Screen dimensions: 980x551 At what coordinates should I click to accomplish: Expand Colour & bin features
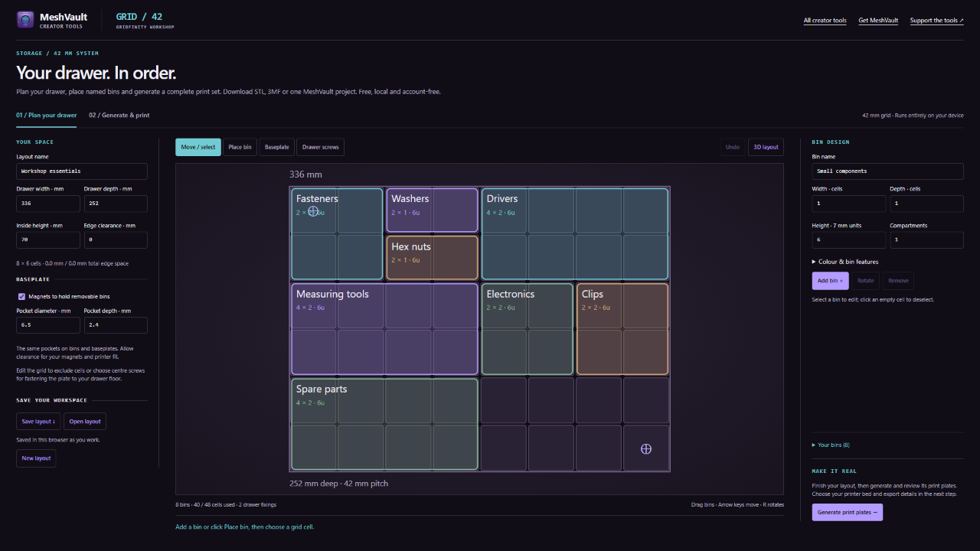coord(845,262)
